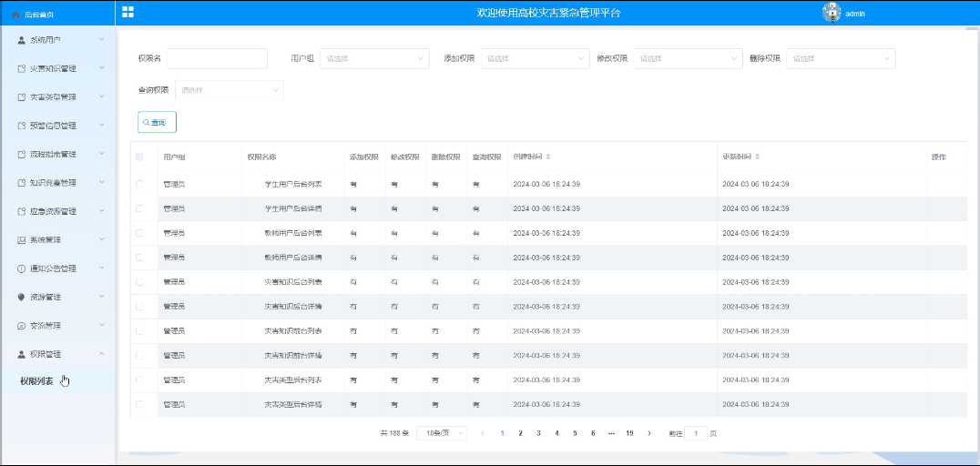Click the person icon next to 系统用户
The image size is (980, 466).
point(21,40)
